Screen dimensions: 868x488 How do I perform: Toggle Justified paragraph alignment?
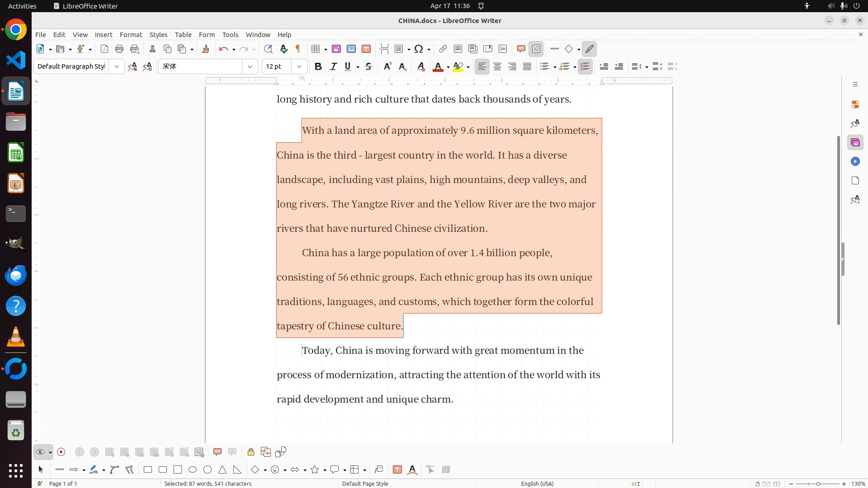coord(527,66)
